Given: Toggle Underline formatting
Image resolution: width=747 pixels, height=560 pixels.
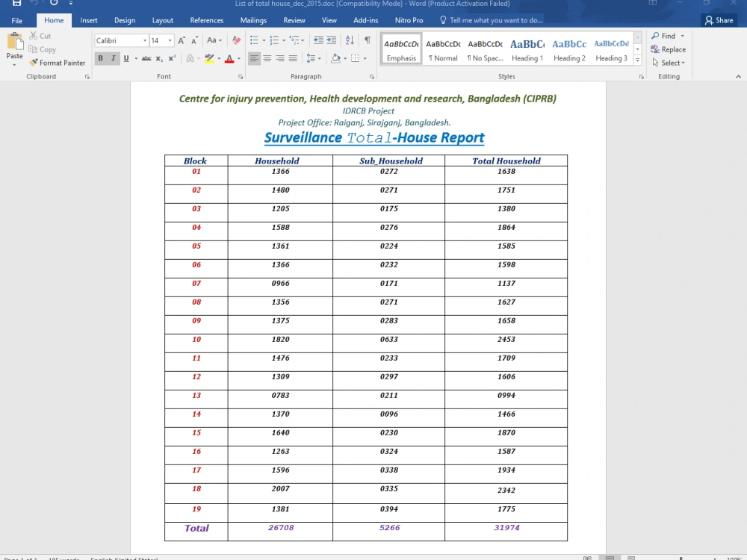Looking at the screenshot, I should point(126,58).
